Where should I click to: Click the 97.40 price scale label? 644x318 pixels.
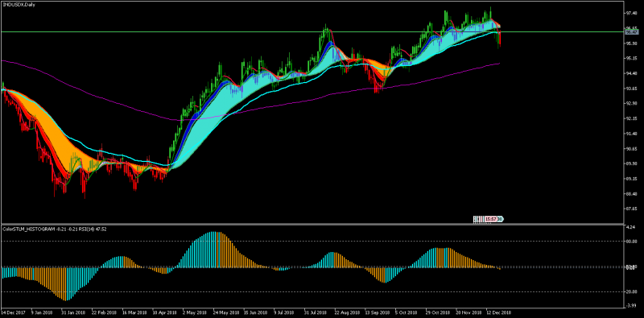[x=631, y=13]
